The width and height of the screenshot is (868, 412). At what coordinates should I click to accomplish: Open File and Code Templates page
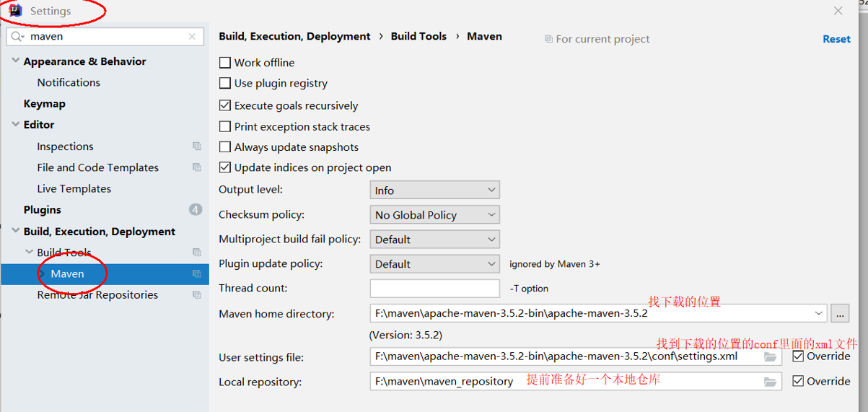point(97,167)
